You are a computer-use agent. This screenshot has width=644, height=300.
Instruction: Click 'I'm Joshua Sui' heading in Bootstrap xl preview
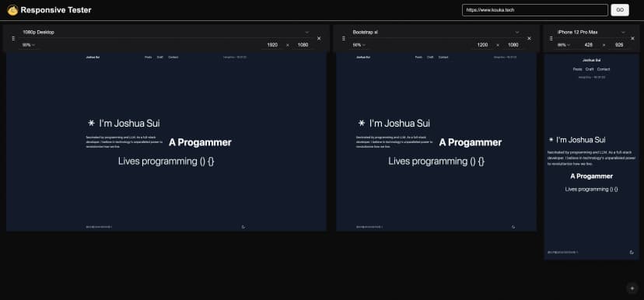pyautogui.click(x=400, y=123)
